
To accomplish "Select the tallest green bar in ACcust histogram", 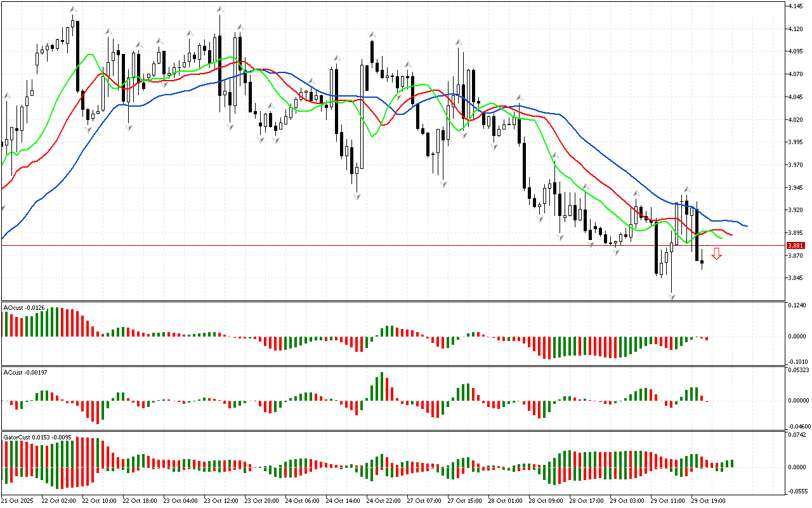I will 382,386.
